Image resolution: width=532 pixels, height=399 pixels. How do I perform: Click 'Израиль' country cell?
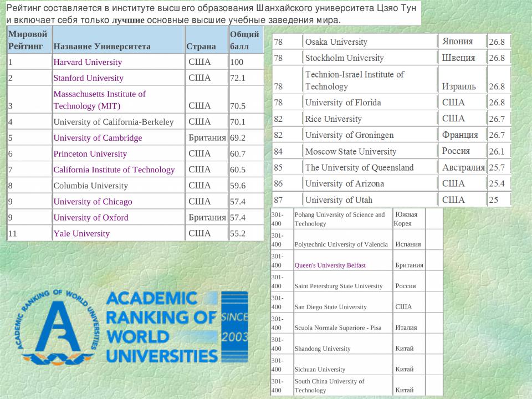click(462, 80)
